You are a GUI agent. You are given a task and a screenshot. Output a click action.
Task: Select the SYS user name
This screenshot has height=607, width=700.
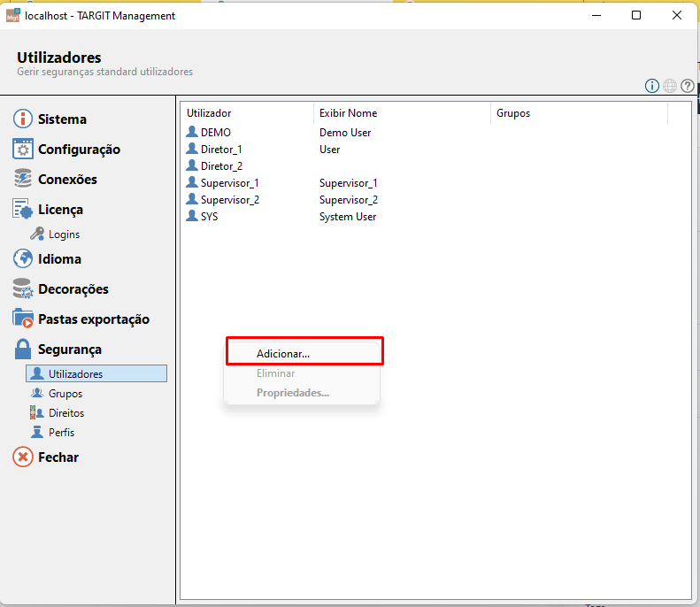210,217
